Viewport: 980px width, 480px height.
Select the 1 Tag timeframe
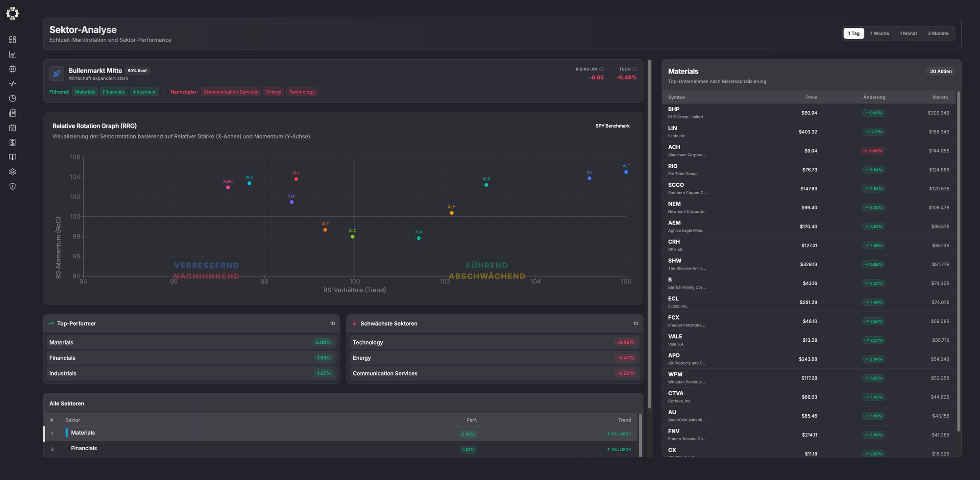pos(854,33)
